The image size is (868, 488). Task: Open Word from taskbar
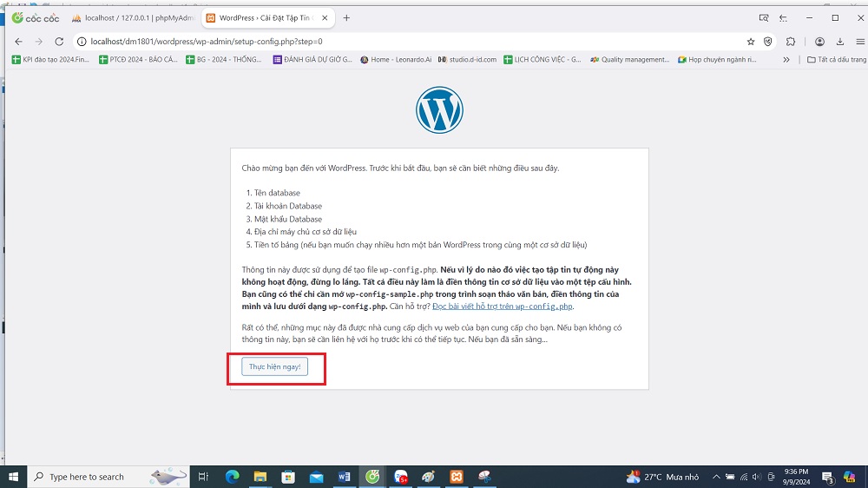pyautogui.click(x=345, y=477)
